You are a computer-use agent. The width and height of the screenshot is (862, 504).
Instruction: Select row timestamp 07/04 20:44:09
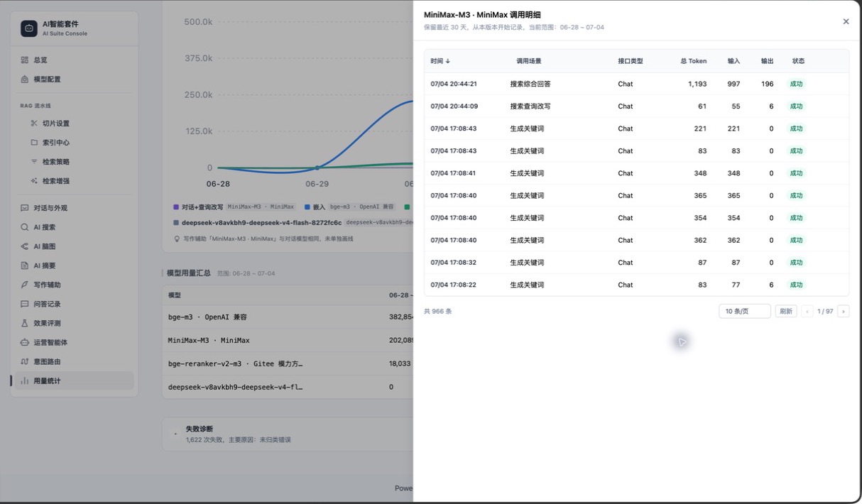click(454, 106)
